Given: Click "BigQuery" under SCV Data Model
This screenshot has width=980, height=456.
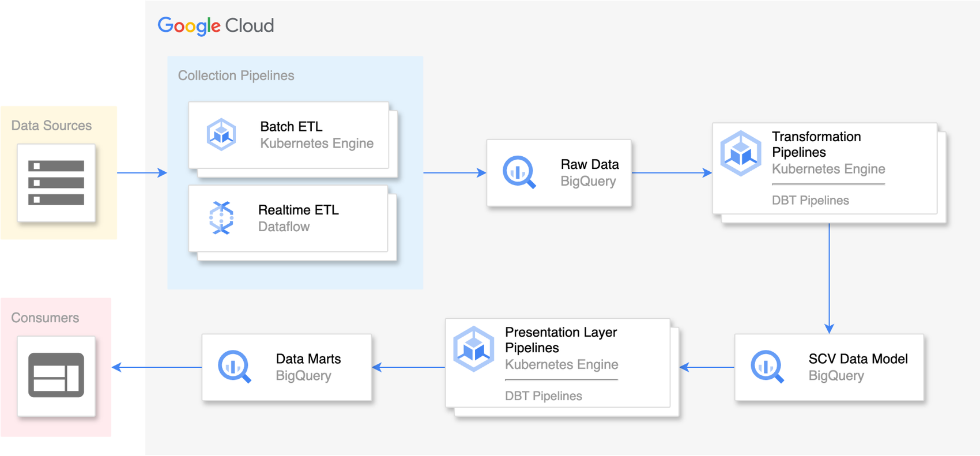Looking at the screenshot, I should point(836,376).
